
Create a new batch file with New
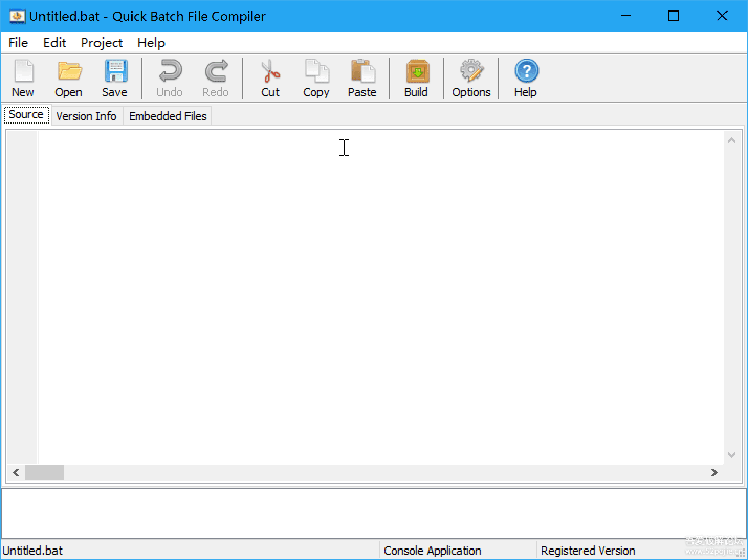coord(23,79)
